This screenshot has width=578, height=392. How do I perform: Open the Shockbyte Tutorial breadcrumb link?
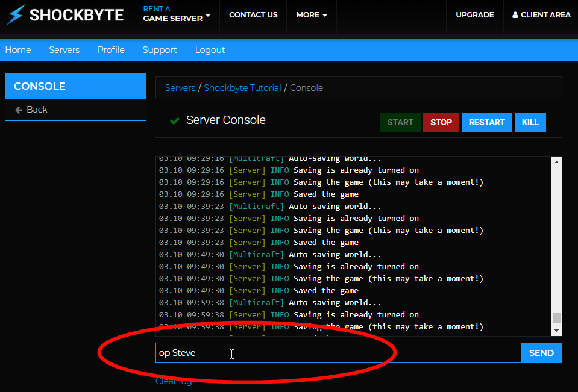tap(242, 87)
